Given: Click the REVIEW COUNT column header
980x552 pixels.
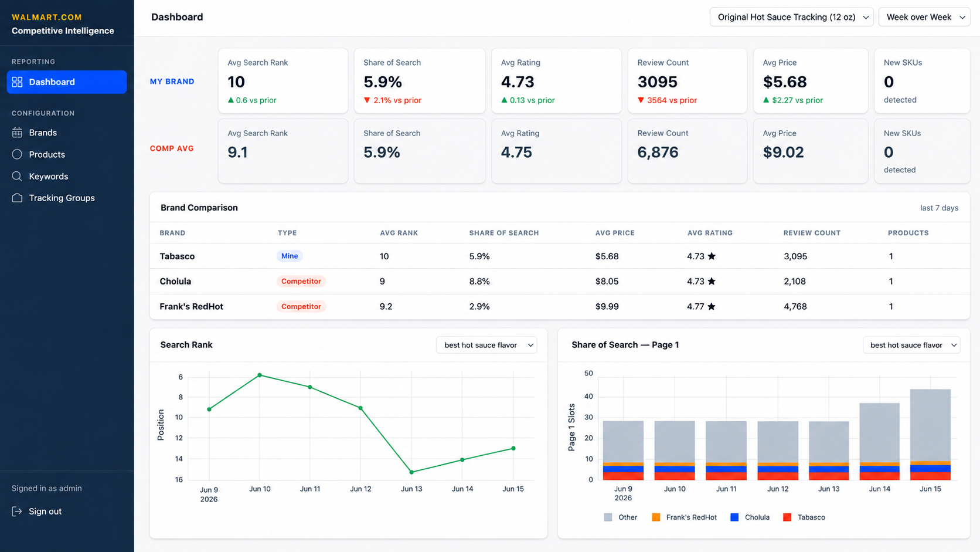Looking at the screenshot, I should click(812, 233).
